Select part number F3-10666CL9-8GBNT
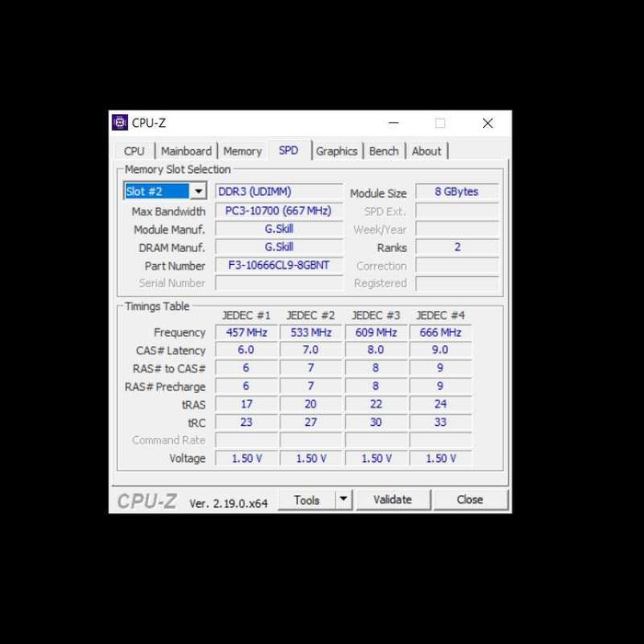The image size is (644, 644). [x=279, y=265]
